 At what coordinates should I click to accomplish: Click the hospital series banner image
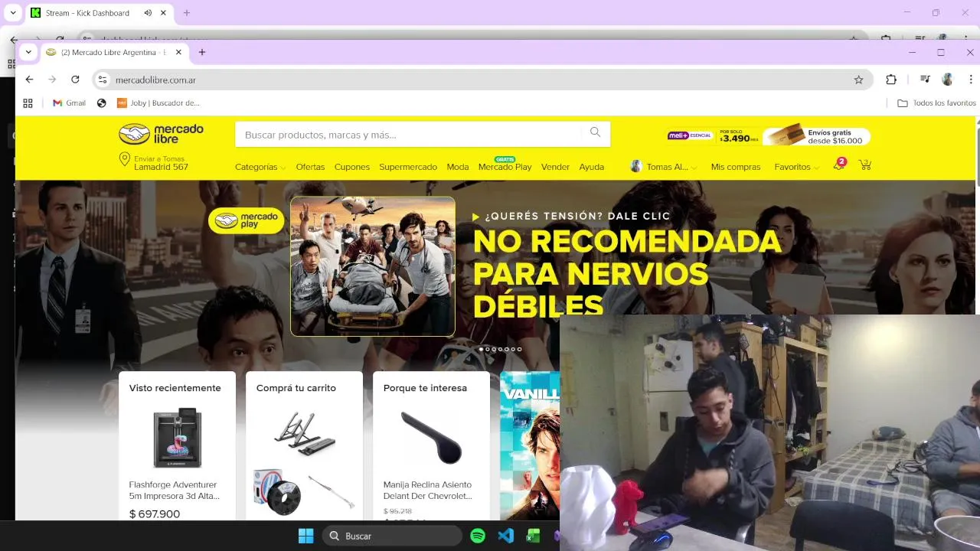373,266
